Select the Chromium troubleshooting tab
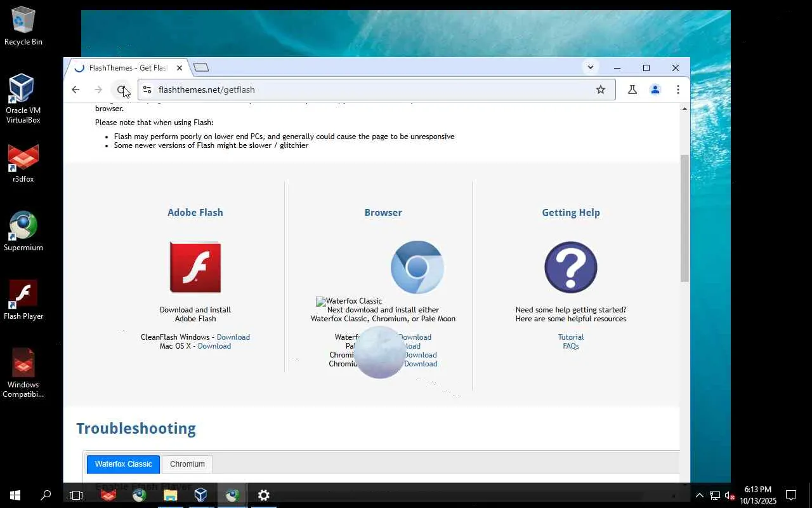Screen dimensions: 812x508 click(x=187, y=464)
